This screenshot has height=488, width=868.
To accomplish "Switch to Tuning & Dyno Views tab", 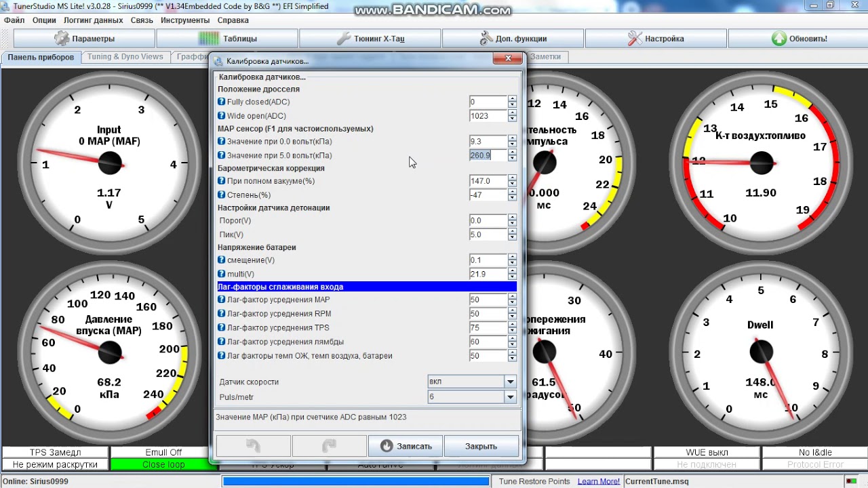I will tap(125, 57).
